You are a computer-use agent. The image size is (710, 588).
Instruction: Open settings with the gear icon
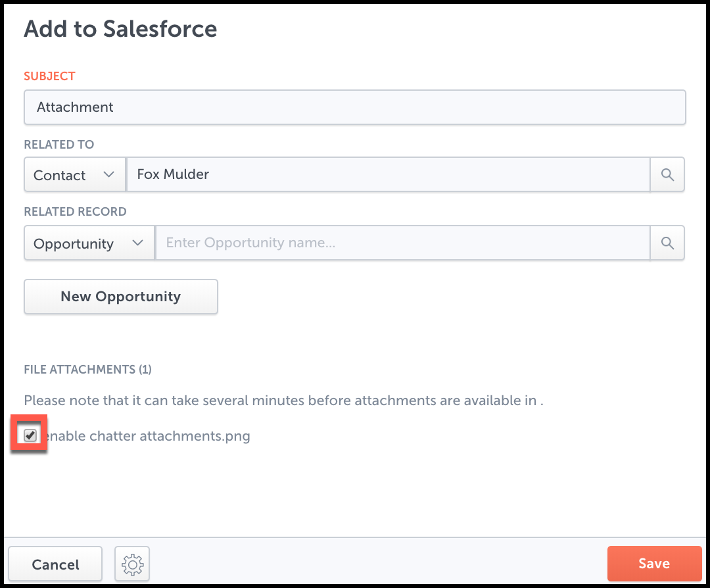132,564
